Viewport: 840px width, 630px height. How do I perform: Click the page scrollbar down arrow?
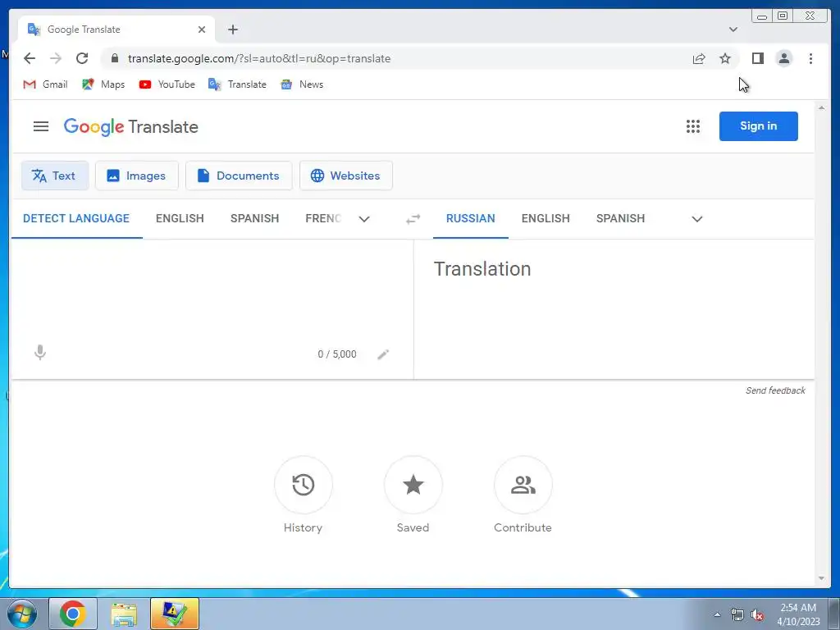pos(822,578)
